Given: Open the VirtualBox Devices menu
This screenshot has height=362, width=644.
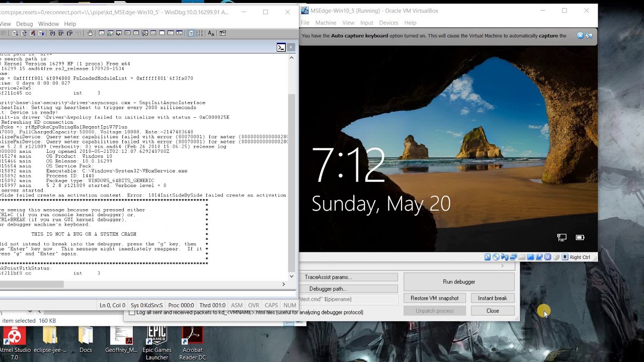Looking at the screenshot, I should pyautogui.click(x=388, y=23).
